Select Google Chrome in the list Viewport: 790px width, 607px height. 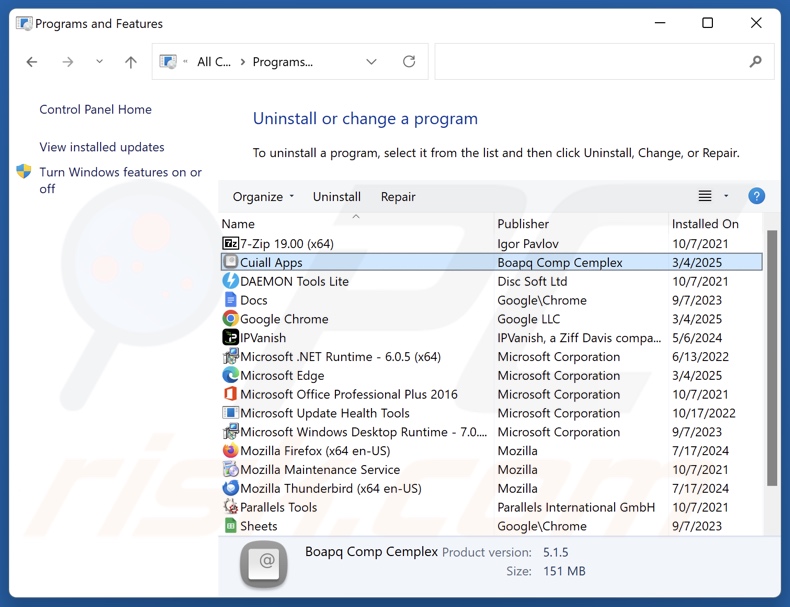284,319
